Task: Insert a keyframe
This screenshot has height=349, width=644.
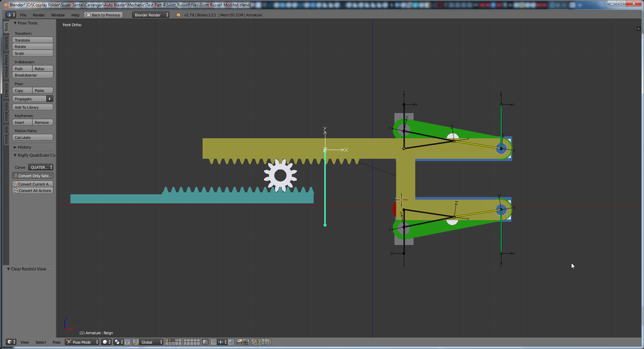Action: pos(22,122)
